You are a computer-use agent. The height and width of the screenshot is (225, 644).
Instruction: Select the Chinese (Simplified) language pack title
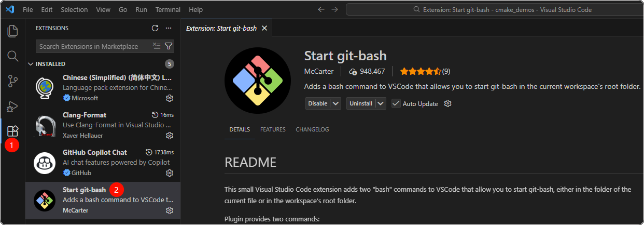pyautogui.click(x=117, y=77)
